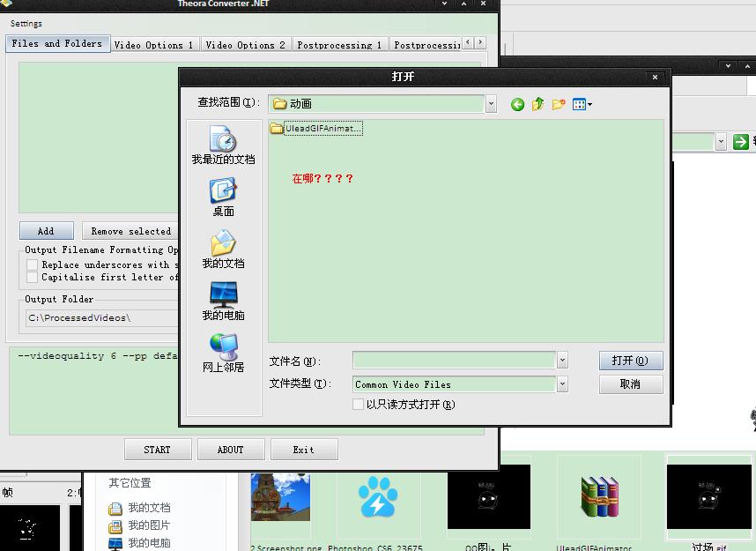Image resolution: width=756 pixels, height=551 pixels.
Task: Click the START button
Action: click(158, 450)
